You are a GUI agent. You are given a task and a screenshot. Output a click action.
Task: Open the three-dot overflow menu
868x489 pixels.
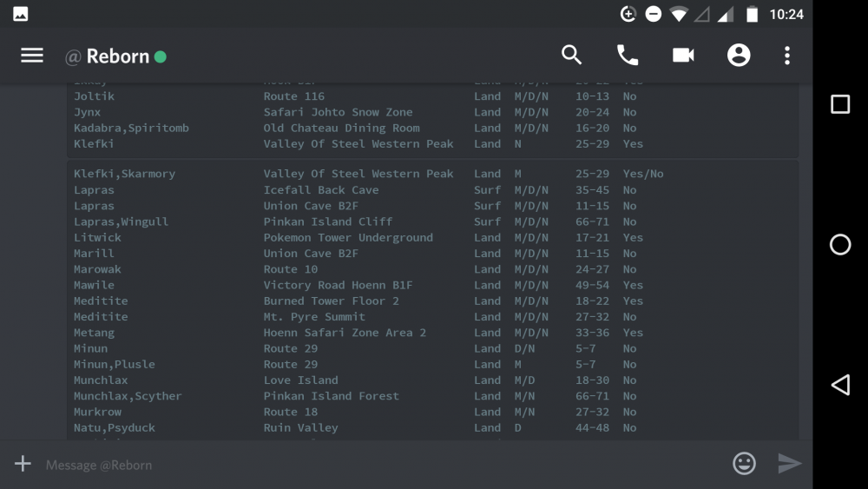coord(787,56)
